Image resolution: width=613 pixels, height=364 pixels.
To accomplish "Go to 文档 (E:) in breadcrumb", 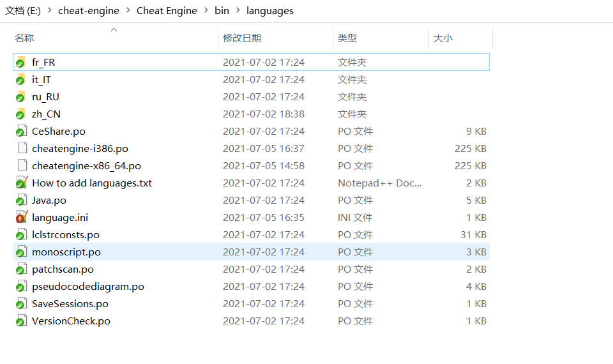I will (23, 11).
